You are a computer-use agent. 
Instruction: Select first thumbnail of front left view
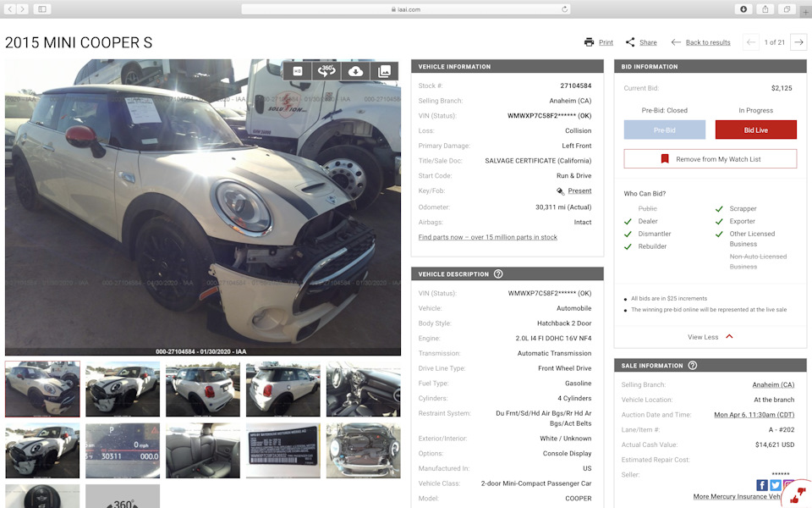(42, 389)
